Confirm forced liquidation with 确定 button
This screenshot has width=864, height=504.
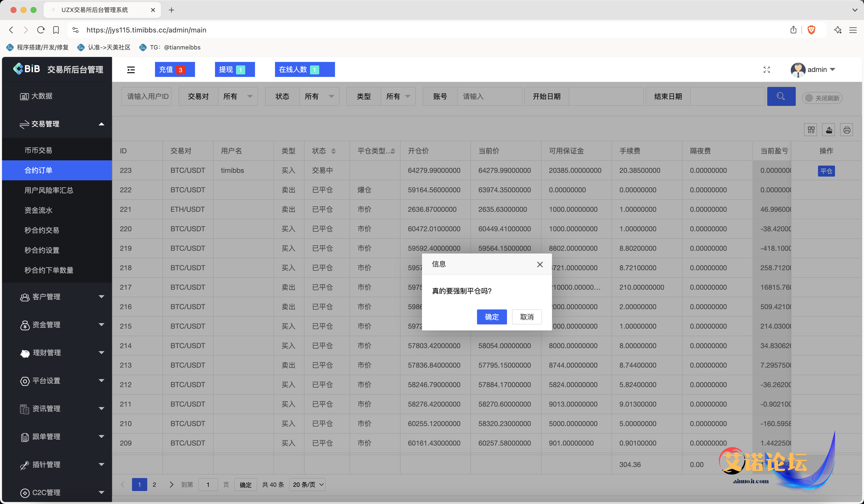(492, 317)
